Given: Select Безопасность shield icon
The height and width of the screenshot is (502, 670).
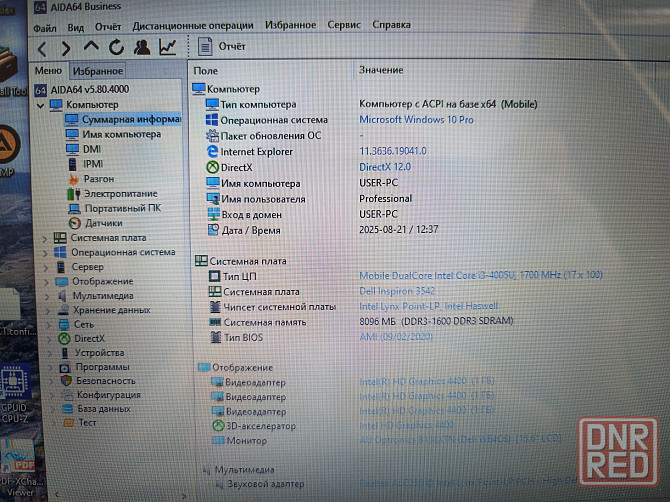Looking at the screenshot, I should coord(66,381).
